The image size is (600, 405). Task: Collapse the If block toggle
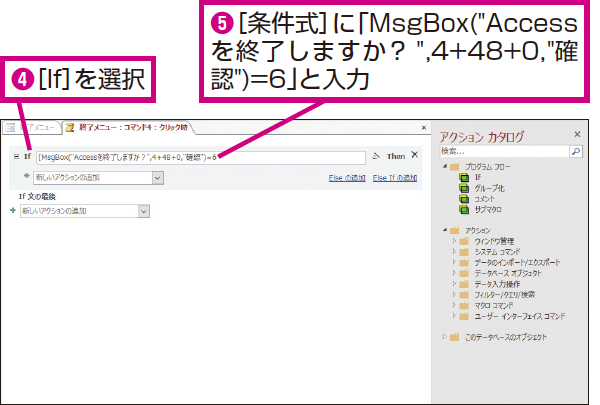pos(15,157)
